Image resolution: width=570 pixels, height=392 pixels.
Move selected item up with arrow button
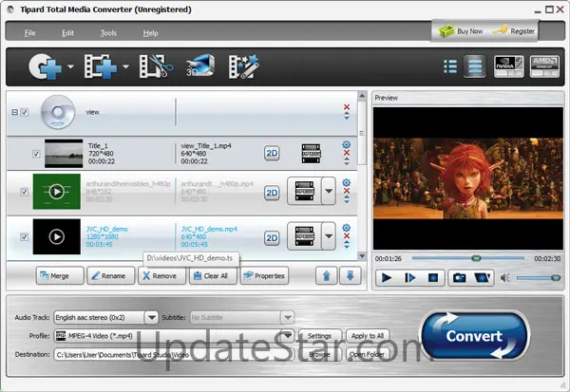(326, 276)
